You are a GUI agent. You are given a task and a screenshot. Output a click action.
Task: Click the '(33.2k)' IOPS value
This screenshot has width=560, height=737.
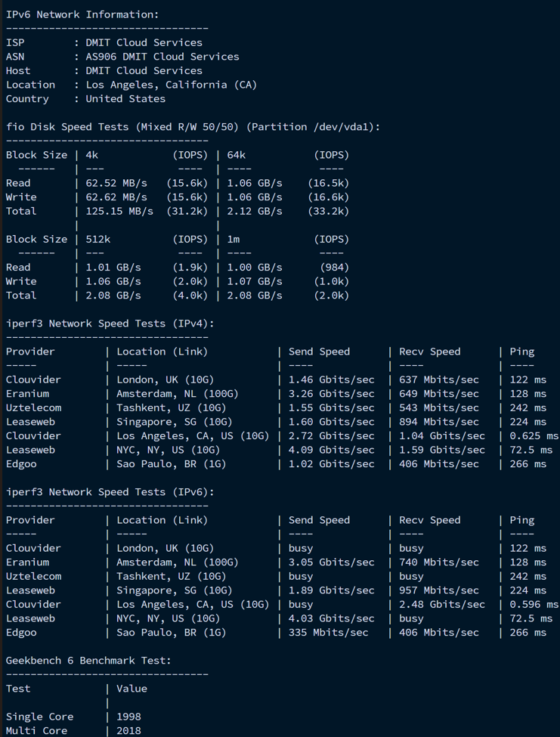(329, 212)
